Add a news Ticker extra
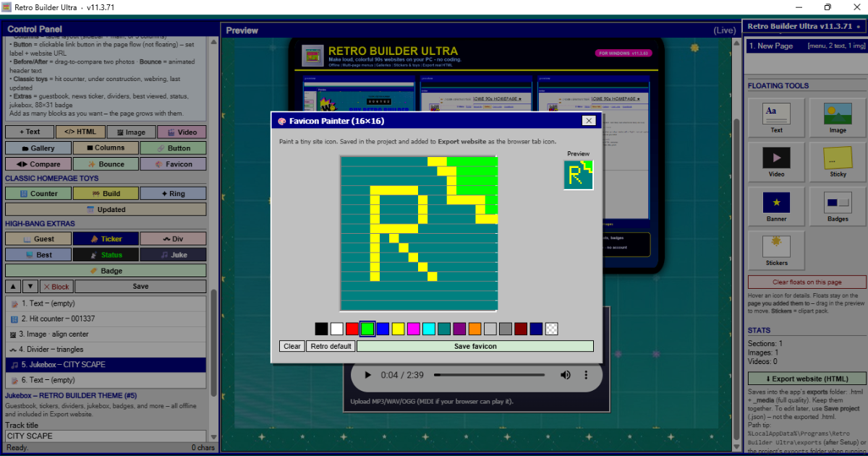This screenshot has width=868, height=456. pos(106,239)
